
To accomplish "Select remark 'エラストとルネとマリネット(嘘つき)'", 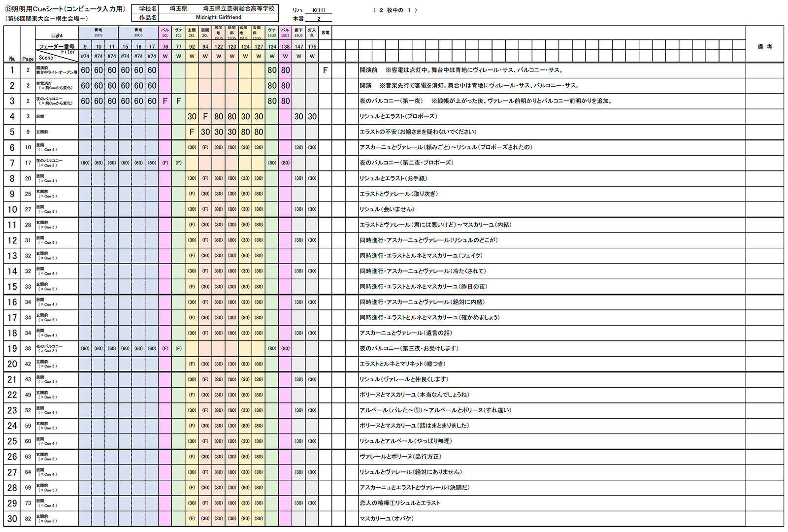I will pos(402,364).
